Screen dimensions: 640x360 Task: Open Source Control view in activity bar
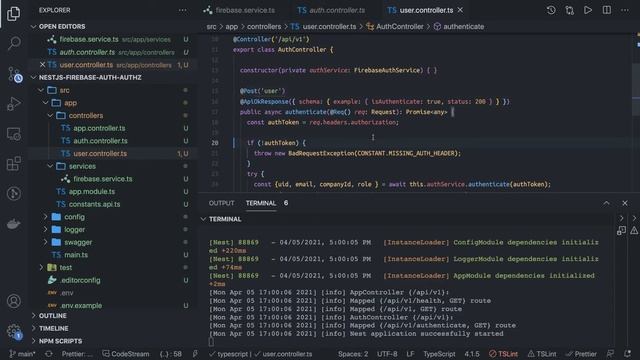tap(14, 74)
